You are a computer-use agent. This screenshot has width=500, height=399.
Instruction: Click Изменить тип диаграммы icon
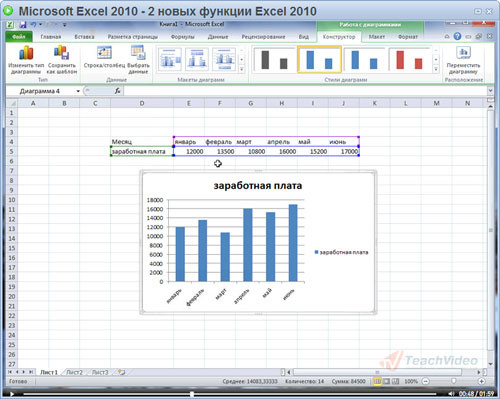click(x=26, y=53)
